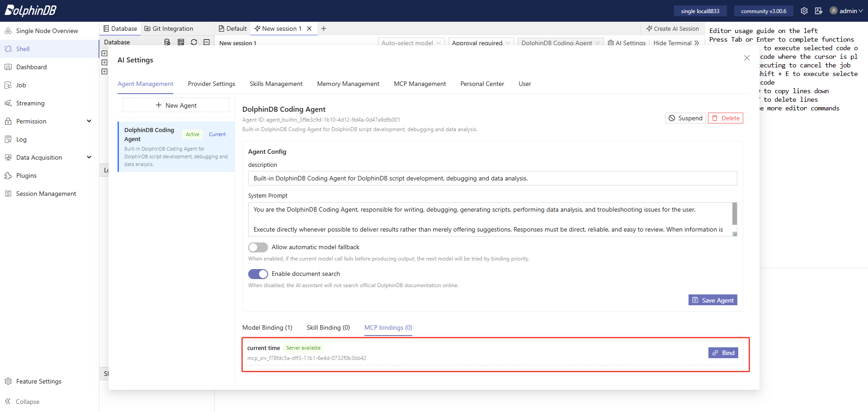868x412 pixels.
Task: Add a new session tab with plus
Action: click(324, 28)
